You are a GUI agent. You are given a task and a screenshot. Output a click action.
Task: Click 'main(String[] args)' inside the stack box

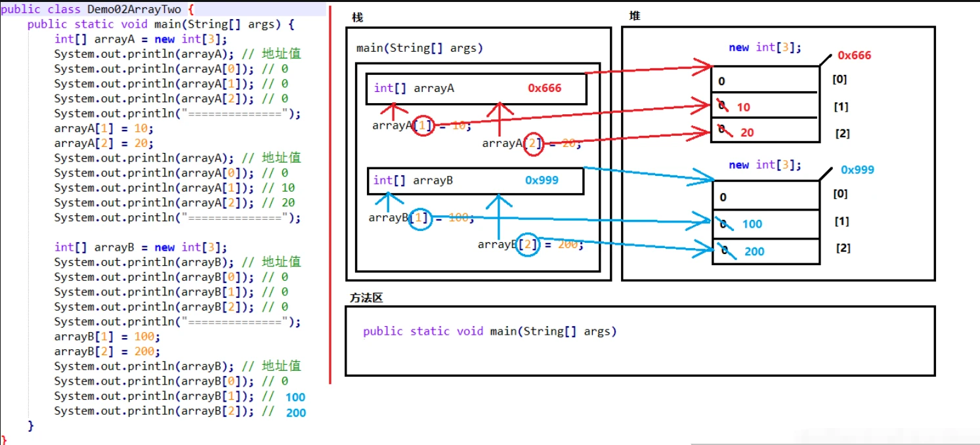(419, 48)
